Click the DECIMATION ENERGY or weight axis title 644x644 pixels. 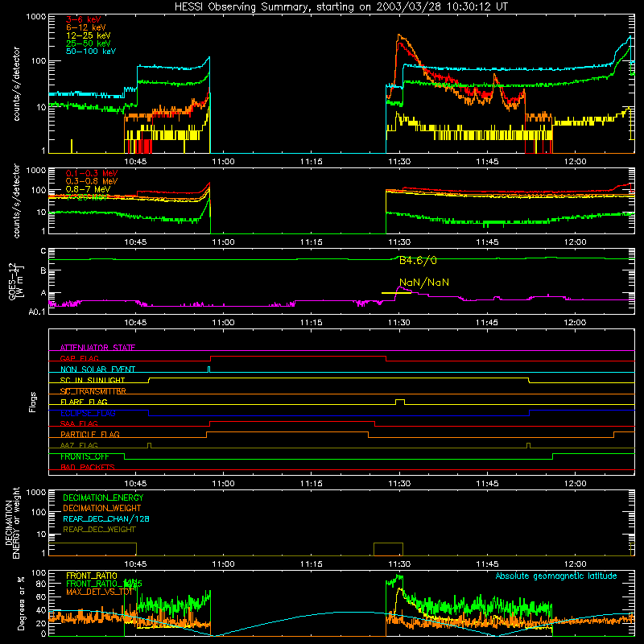tap(13, 522)
